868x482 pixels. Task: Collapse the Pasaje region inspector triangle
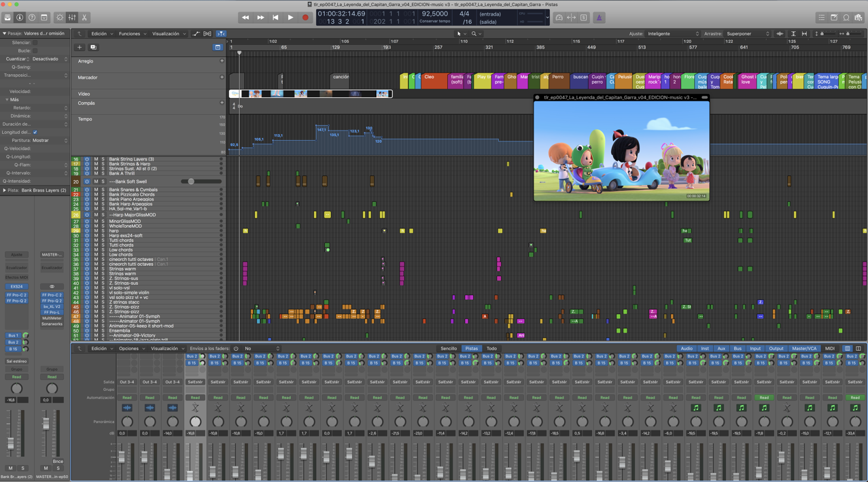click(x=4, y=33)
